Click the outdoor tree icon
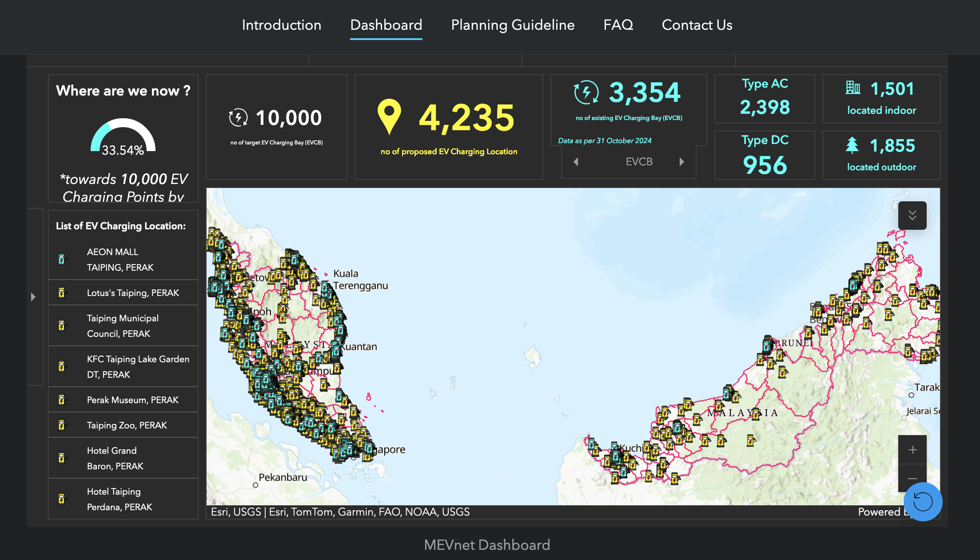980x560 pixels. pos(852,145)
